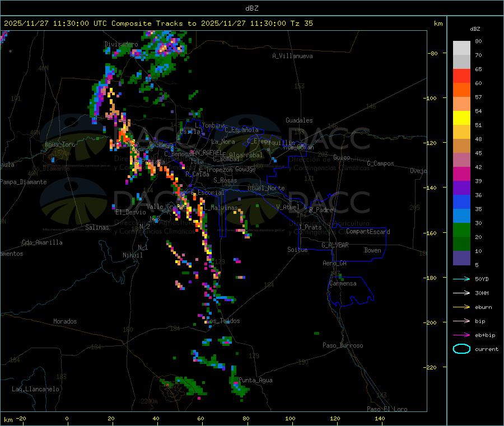
Task: Click the Gouge map label
Action: (x=245, y=169)
